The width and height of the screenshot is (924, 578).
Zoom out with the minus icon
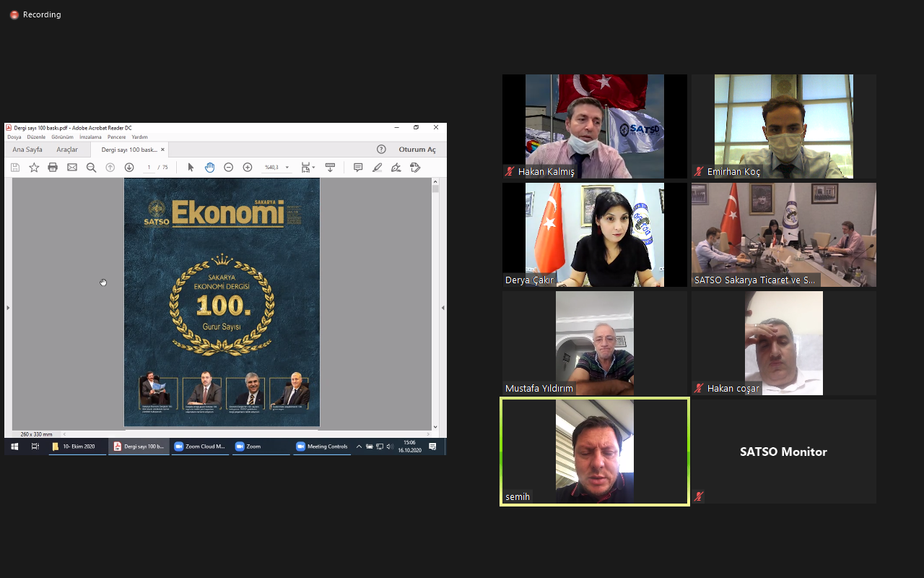[x=228, y=168]
